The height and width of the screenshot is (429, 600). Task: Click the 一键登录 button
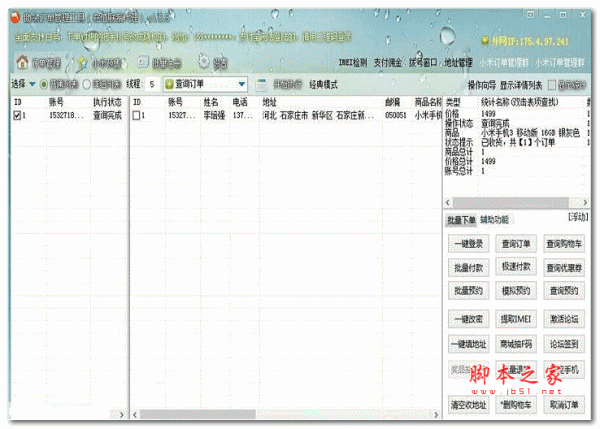click(x=469, y=243)
